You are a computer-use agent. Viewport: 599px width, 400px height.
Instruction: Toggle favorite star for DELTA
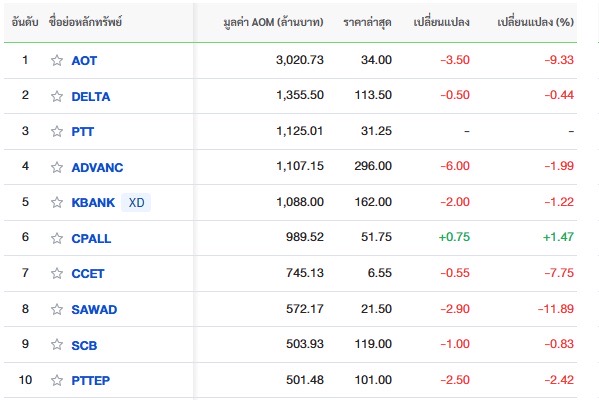pos(57,96)
